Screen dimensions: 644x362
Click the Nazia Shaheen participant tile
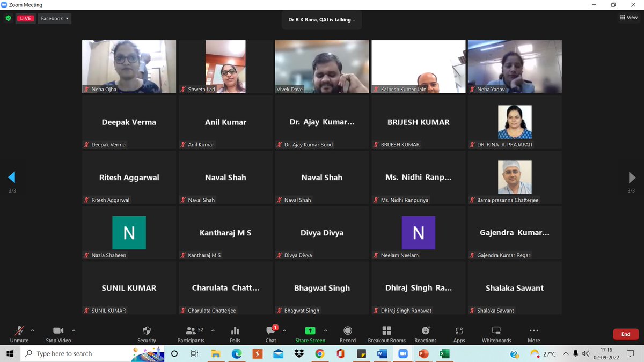129,233
